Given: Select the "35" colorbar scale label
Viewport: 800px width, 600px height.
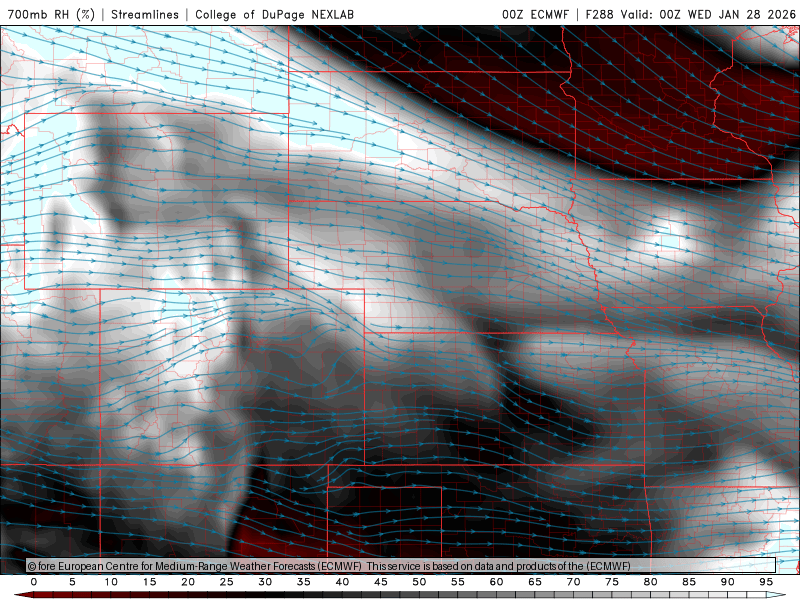Looking at the screenshot, I should 304,582.
